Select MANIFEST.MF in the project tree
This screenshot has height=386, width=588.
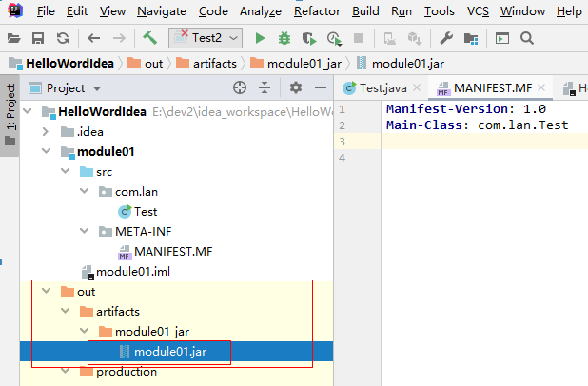click(166, 251)
